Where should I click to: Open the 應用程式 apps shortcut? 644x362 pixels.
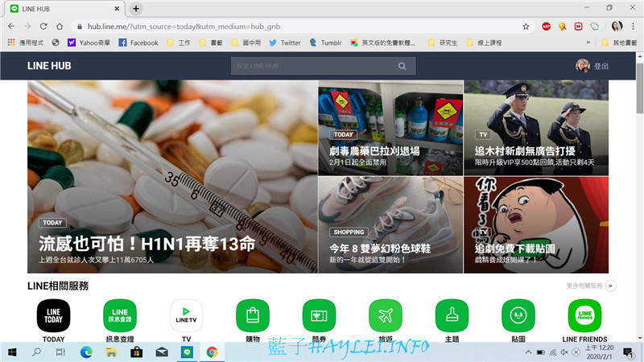coord(26,43)
